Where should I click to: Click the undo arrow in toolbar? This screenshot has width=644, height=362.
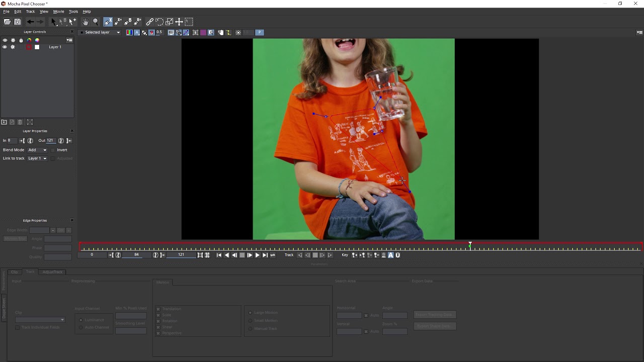tap(30, 22)
